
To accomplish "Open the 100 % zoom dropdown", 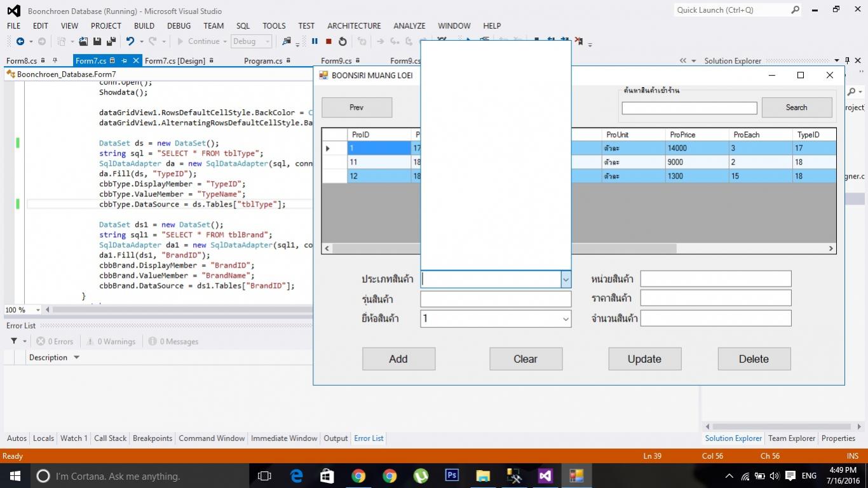I will click(x=38, y=310).
